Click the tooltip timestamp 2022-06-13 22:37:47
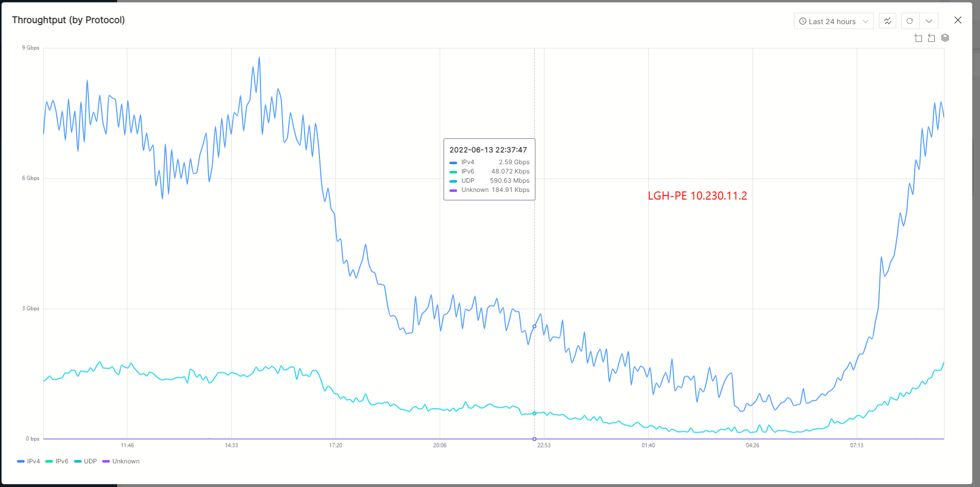 click(488, 150)
